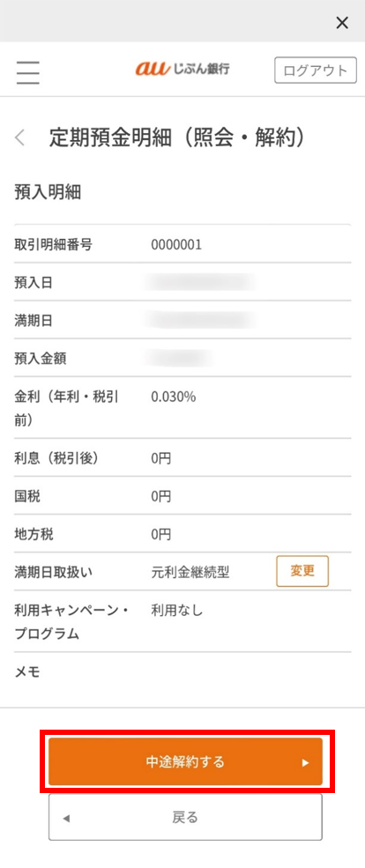This screenshot has width=365, height=868.
Task: Click the 中途解約する button
Action: tap(185, 761)
